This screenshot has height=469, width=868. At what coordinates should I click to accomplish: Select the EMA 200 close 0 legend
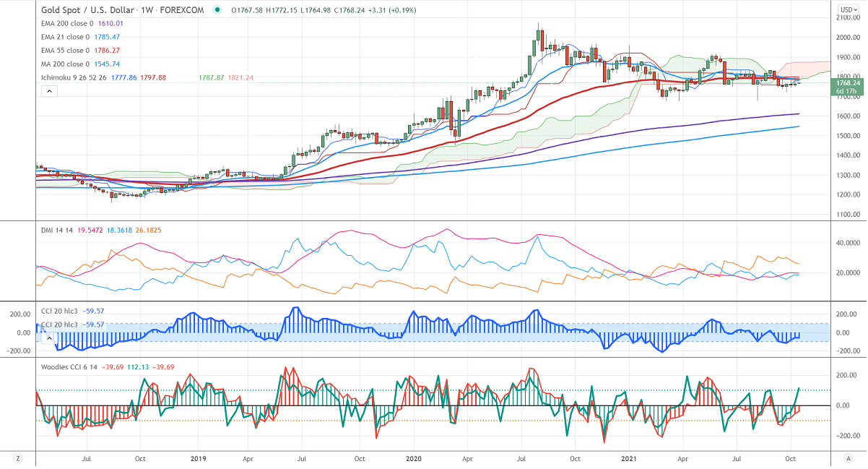tap(67, 24)
